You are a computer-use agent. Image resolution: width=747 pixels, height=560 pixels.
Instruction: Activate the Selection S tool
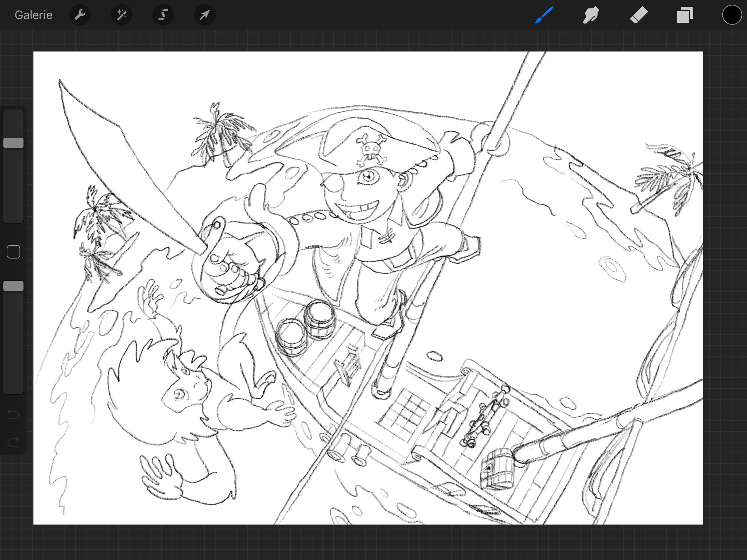[x=163, y=15]
